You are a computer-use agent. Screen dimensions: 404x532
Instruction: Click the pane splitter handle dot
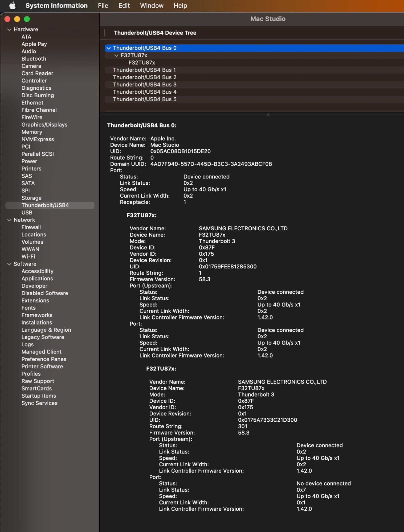[268, 115]
